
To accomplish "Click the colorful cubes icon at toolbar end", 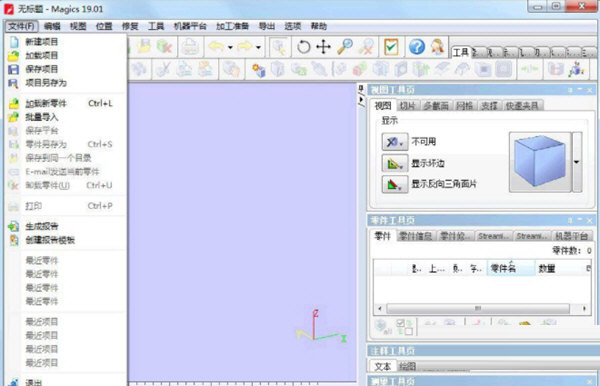I will pos(576,70).
